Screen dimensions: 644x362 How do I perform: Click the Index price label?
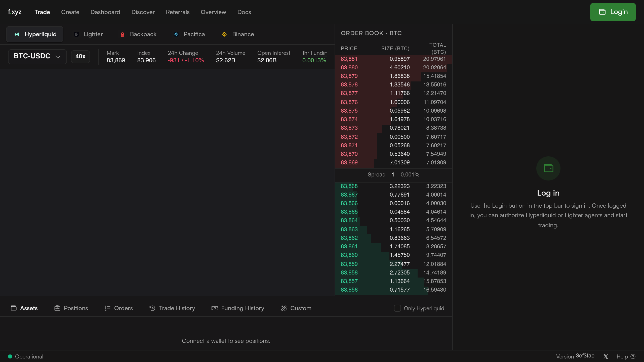(x=144, y=53)
